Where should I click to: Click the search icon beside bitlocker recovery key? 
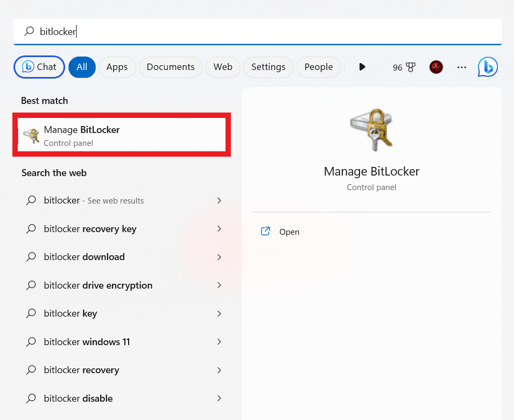pyautogui.click(x=31, y=229)
